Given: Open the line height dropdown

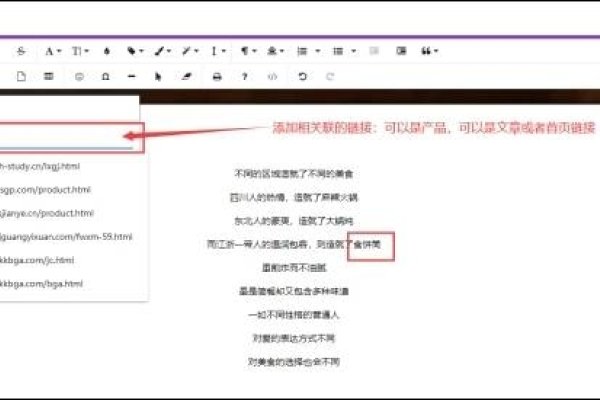Looking at the screenshot, I should click(218, 51).
